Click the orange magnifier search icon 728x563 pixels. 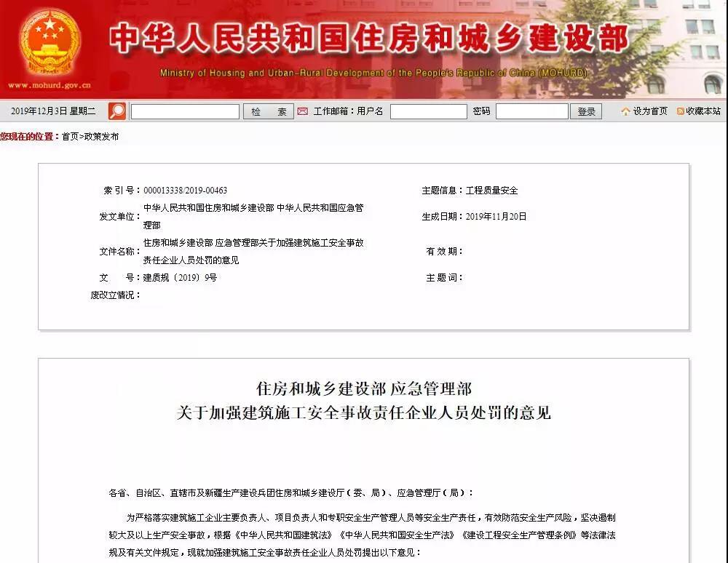pyautogui.click(x=117, y=111)
